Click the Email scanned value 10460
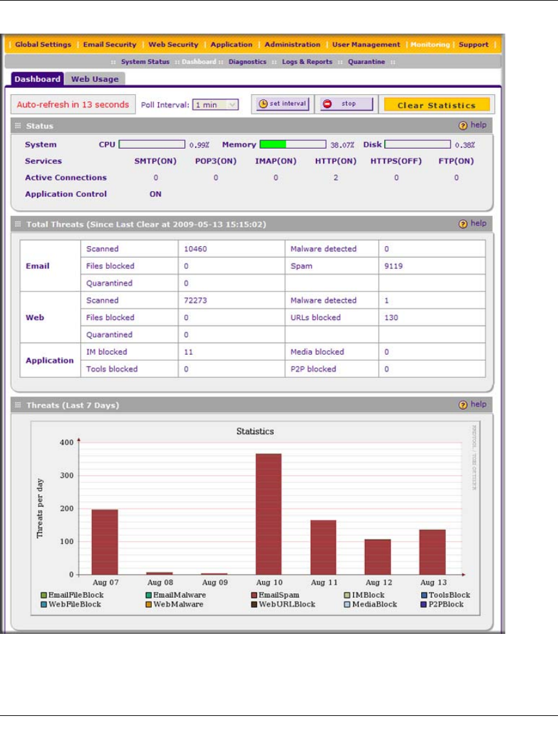This screenshot has height=756, width=558. 195,249
